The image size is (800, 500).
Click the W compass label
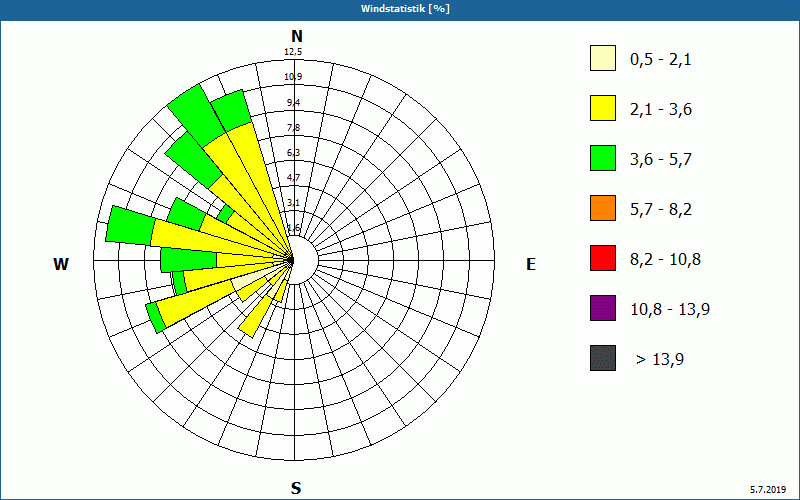click(61, 264)
